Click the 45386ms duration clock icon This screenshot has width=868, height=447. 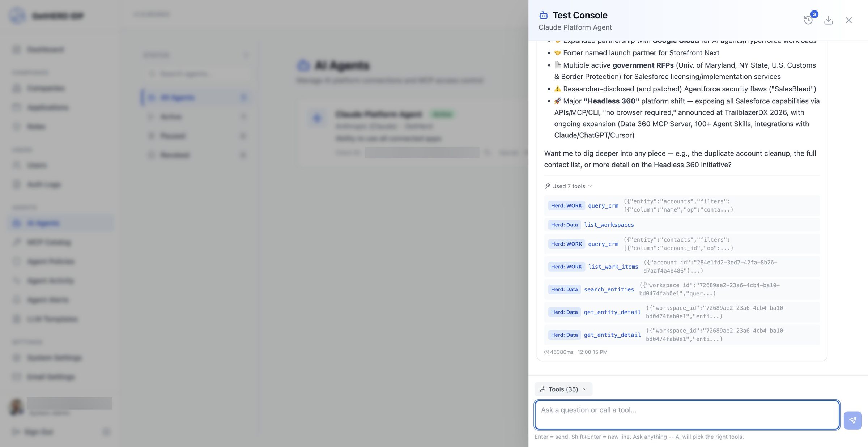pyautogui.click(x=546, y=352)
